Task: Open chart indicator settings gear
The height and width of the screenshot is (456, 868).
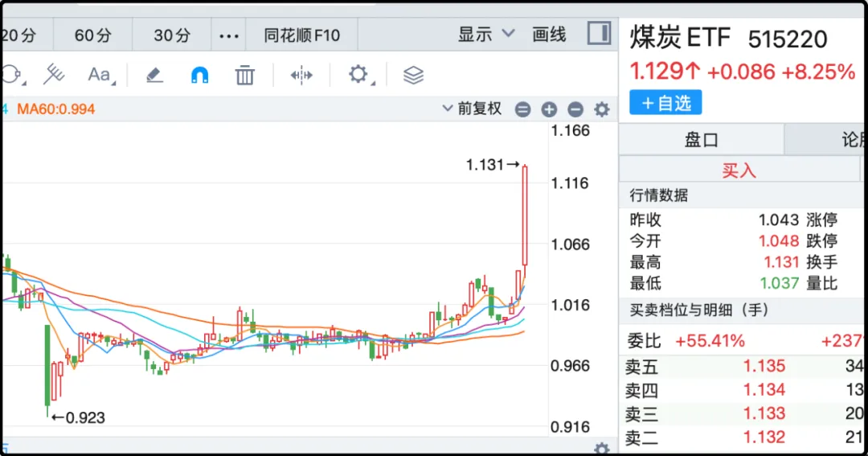Action: (x=601, y=109)
